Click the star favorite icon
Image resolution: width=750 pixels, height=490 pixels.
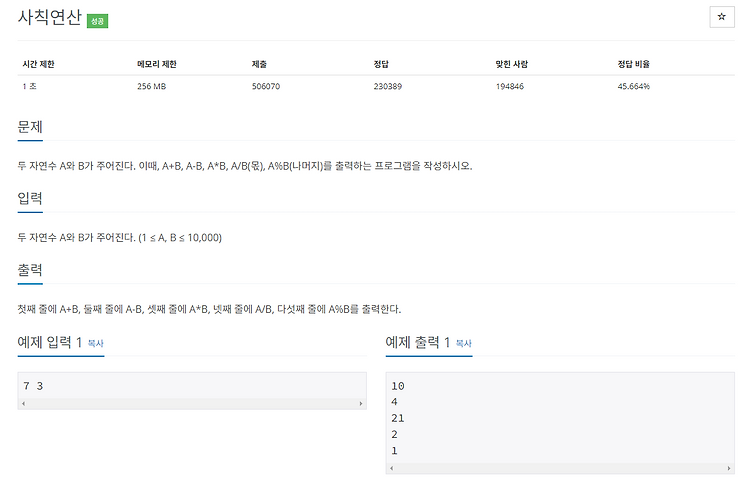tap(721, 17)
